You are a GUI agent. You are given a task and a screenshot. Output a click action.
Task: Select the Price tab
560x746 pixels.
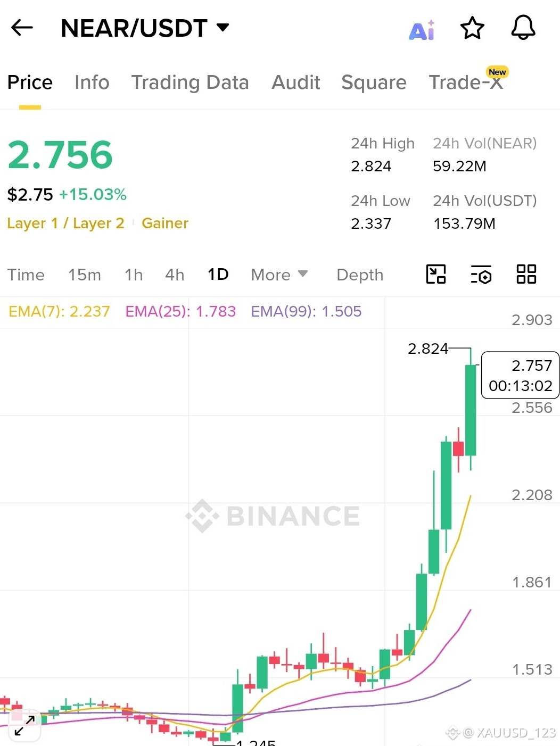click(30, 82)
